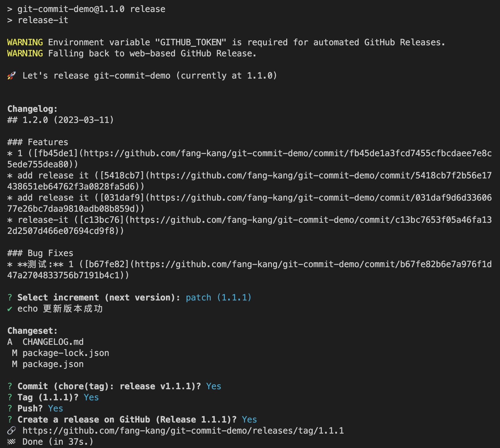Click the question mark icon before Commit prompt
The width and height of the screenshot is (500, 448).
10,386
